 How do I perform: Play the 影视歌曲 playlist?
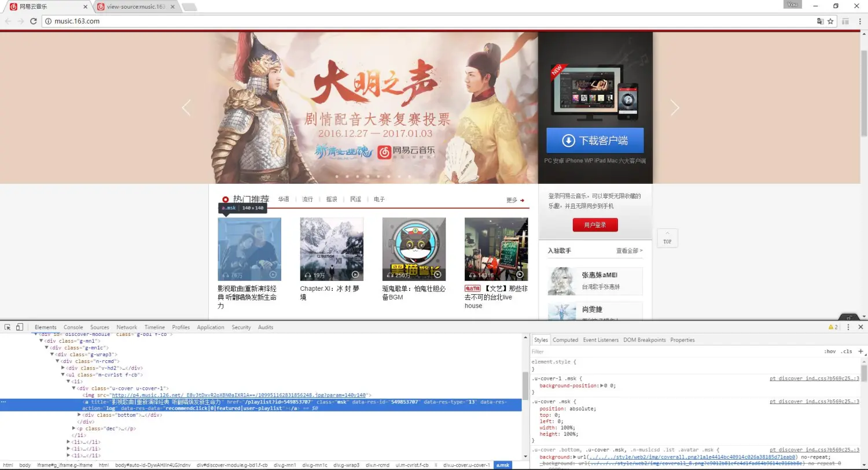(x=273, y=275)
